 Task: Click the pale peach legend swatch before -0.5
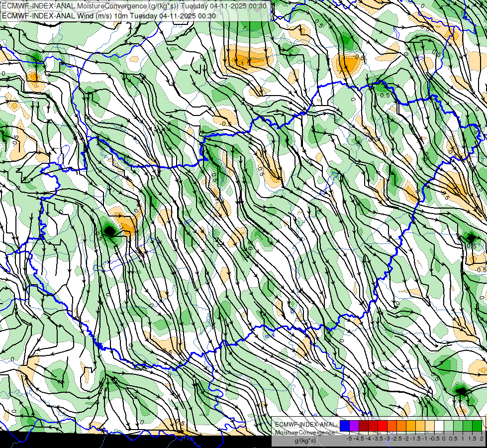430,426
